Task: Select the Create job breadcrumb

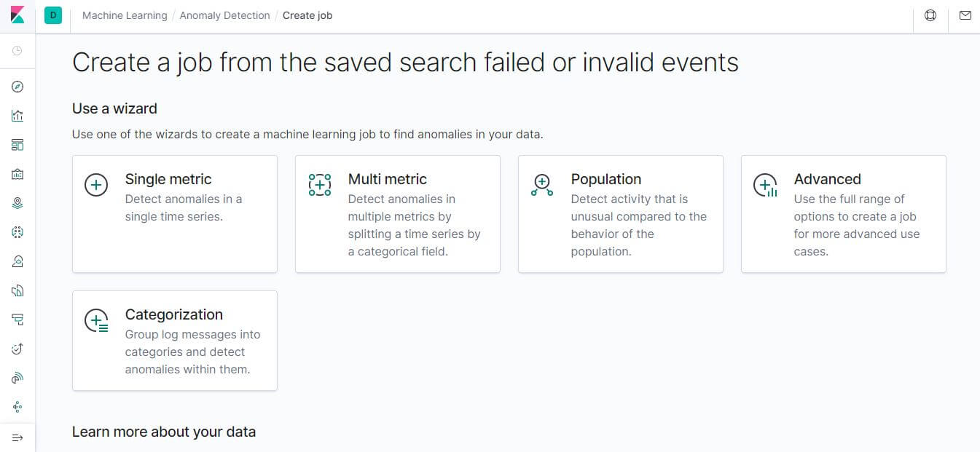Action: coord(307,15)
